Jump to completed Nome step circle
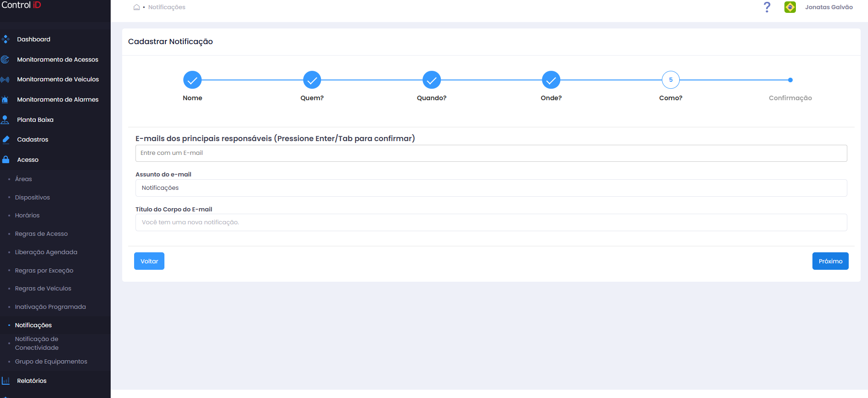 pos(192,80)
